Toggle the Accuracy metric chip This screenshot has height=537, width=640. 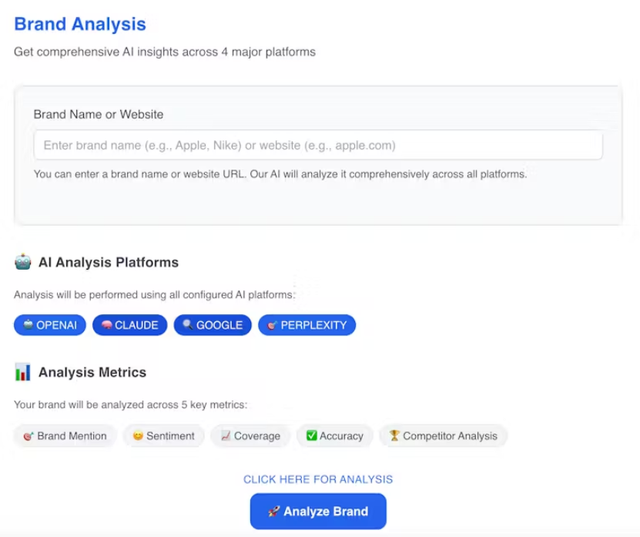click(334, 436)
